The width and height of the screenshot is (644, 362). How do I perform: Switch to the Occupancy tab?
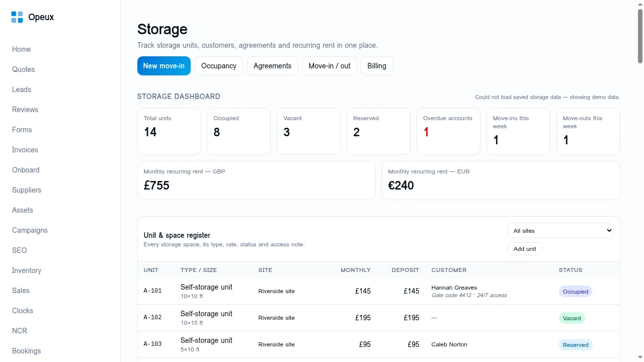[x=219, y=66]
